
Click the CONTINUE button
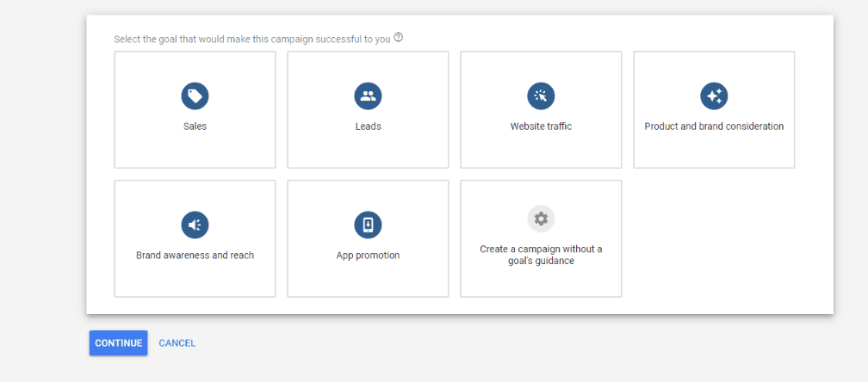[x=119, y=343]
